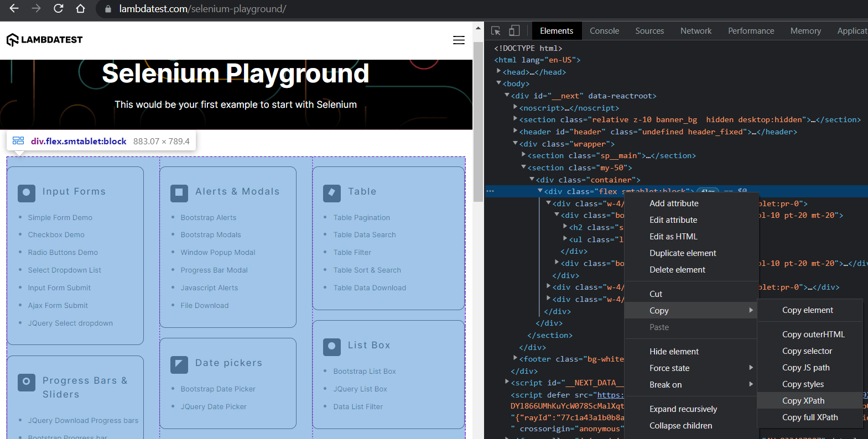868x439 pixels.
Task: Open Simple Form Demo link
Action: point(60,218)
